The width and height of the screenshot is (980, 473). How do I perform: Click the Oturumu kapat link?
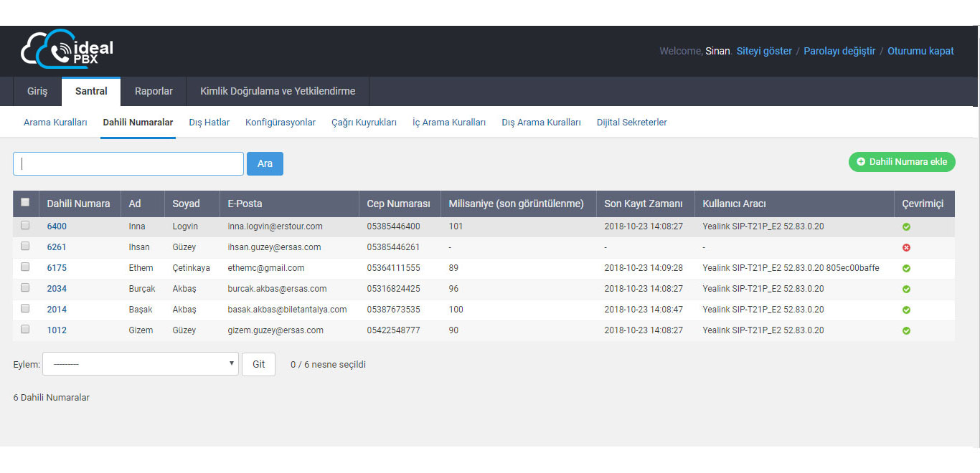[x=920, y=52]
